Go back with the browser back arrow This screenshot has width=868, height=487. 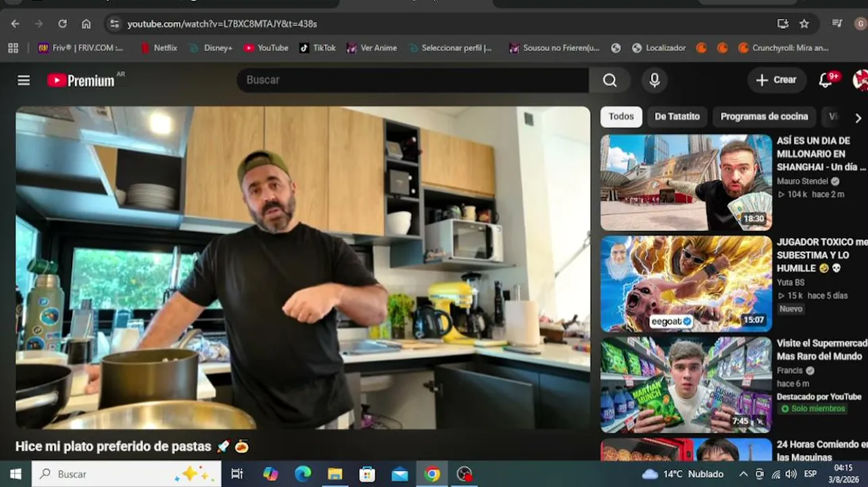[x=15, y=24]
